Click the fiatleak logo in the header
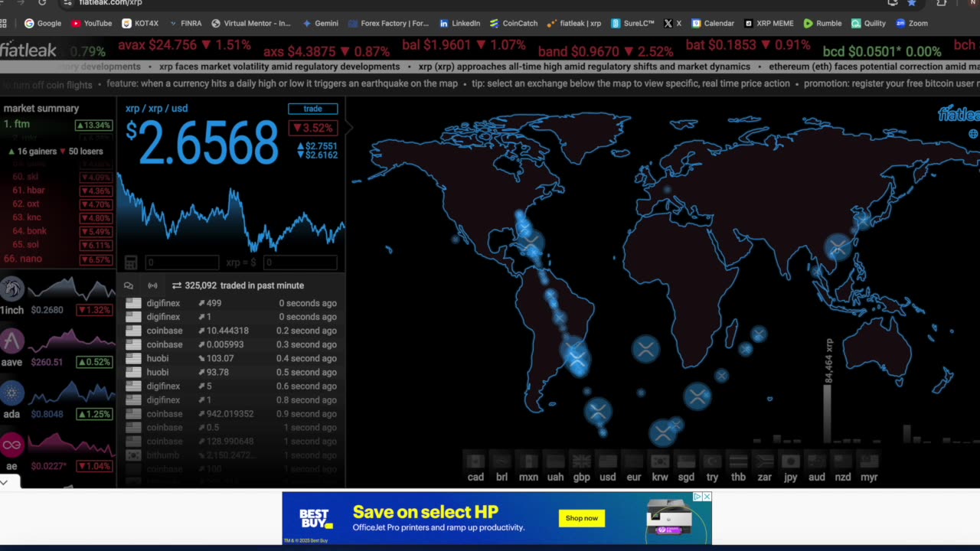 click(x=28, y=51)
